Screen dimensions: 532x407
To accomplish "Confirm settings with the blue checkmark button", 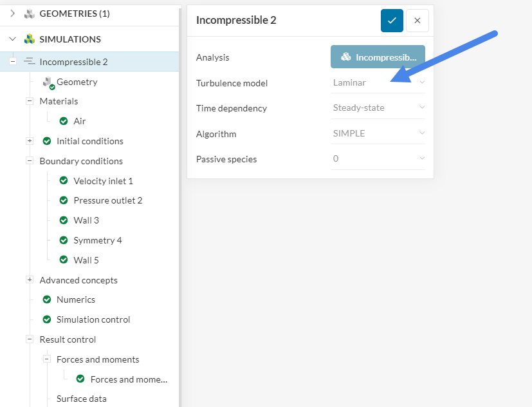I will tap(392, 21).
